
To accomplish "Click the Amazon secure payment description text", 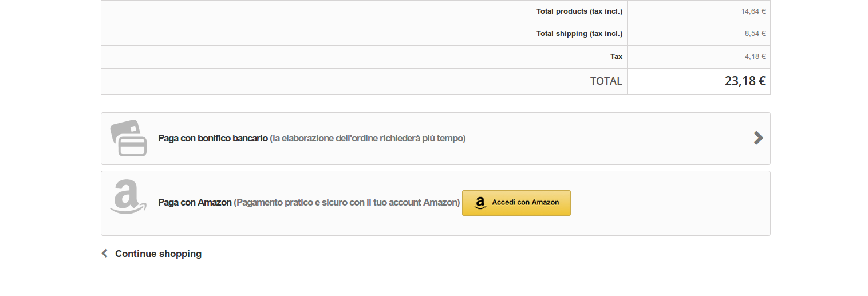I will 347,203.
